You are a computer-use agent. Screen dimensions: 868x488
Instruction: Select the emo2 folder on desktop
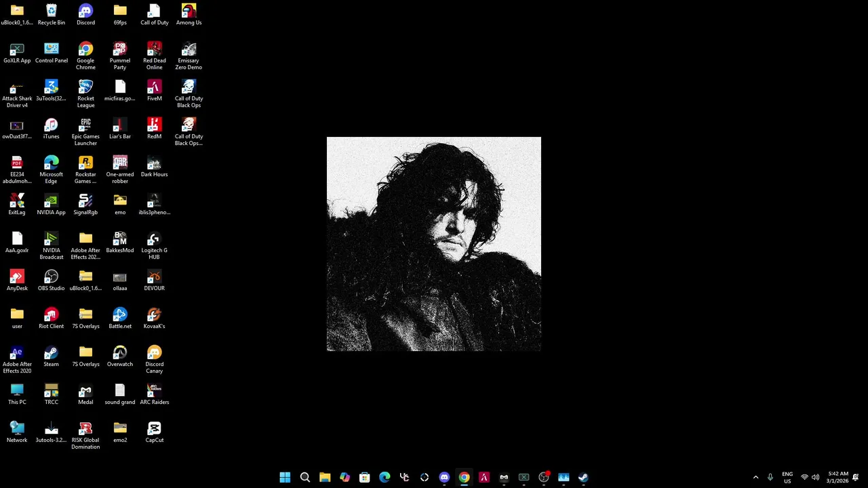point(120,432)
